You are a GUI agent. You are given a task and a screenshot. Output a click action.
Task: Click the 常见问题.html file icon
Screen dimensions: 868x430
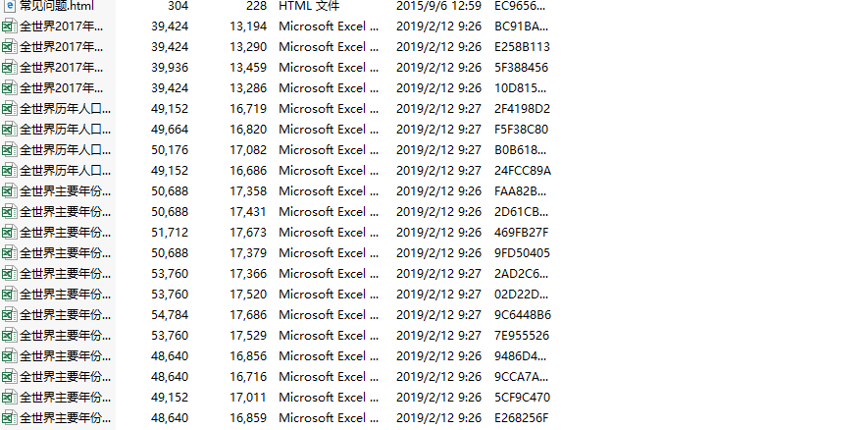(10, 6)
